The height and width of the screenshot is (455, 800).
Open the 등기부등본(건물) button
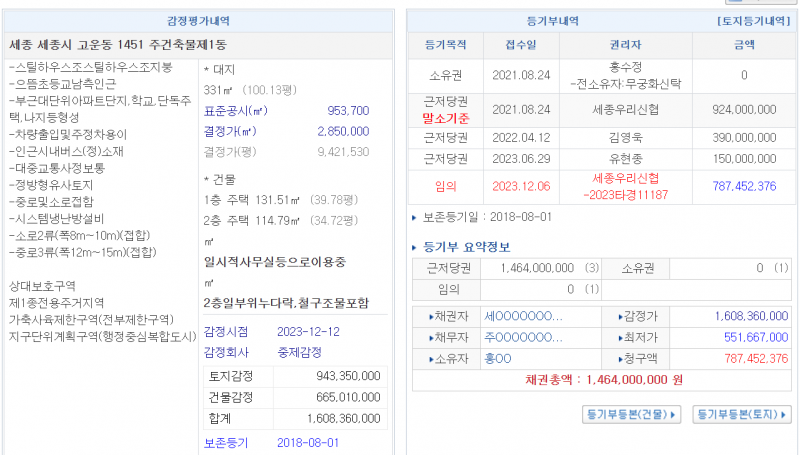click(630, 413)
